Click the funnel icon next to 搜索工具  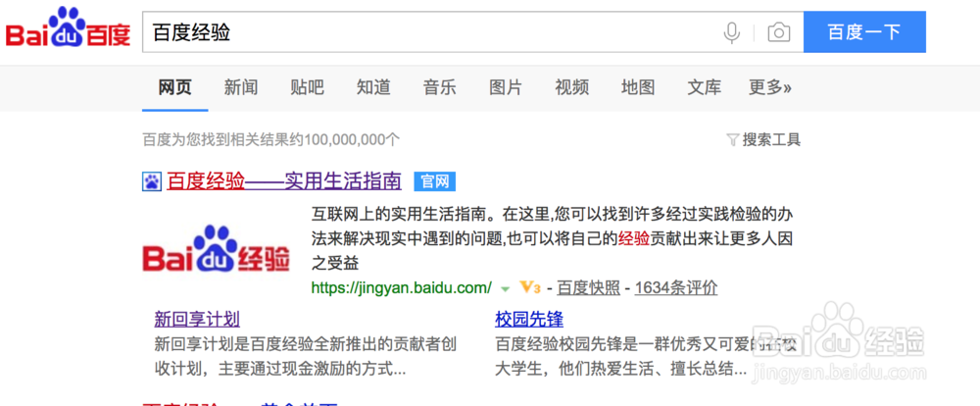pos(732,139)
